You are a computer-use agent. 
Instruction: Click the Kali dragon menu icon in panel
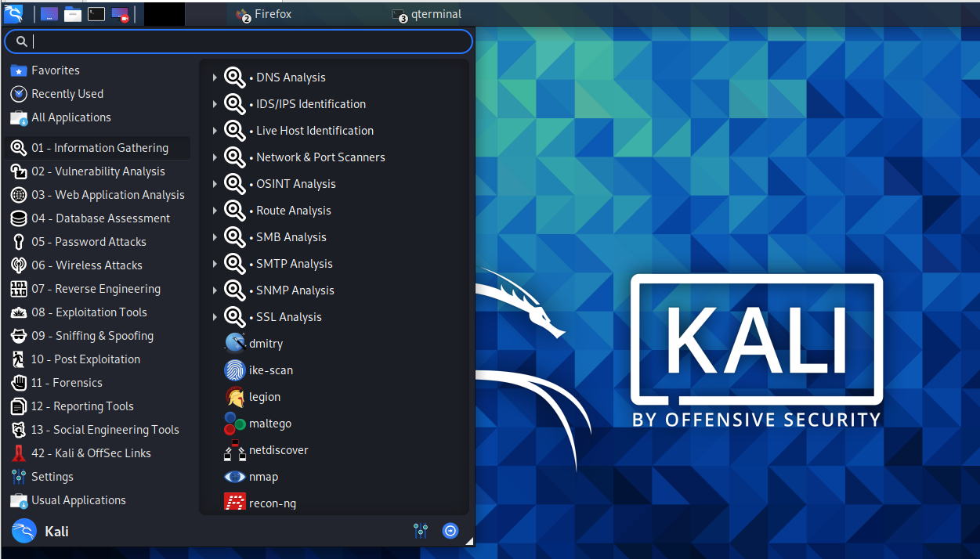point(13,13)
